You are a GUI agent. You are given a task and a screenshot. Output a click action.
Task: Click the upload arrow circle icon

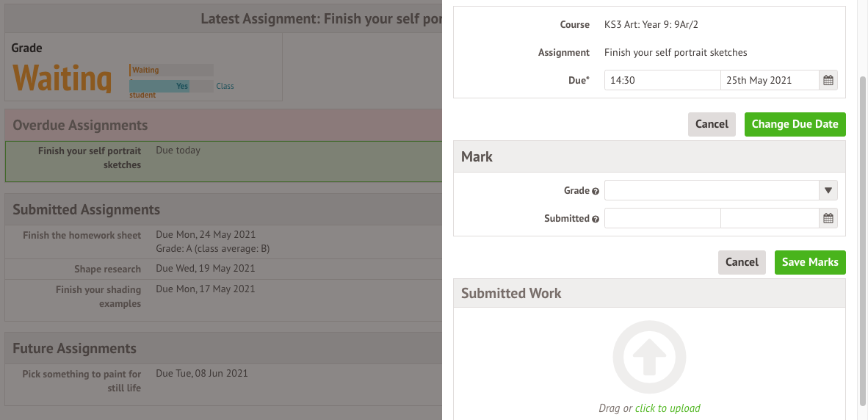coord(649,357)
